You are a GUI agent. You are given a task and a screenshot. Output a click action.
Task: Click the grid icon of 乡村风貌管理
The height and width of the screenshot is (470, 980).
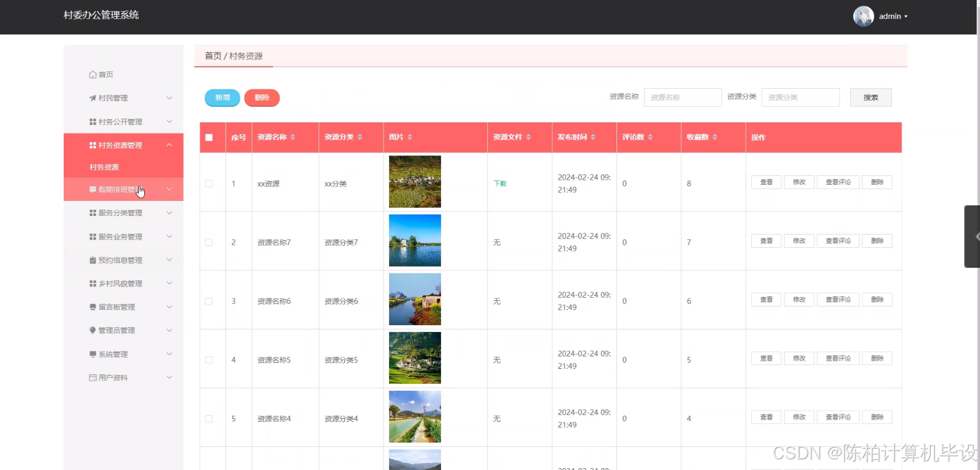pyautogui.click(x=92, y=283)
